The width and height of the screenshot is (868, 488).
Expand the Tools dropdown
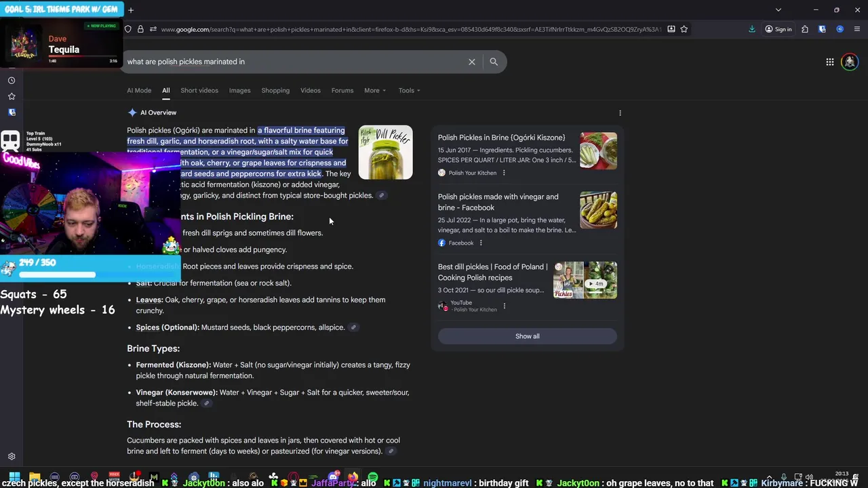tap(409, 90)
